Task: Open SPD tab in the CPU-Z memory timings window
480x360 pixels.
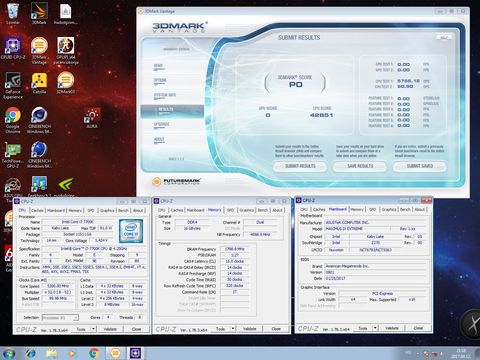Action: pyautogui.click(x=230, y=210)
